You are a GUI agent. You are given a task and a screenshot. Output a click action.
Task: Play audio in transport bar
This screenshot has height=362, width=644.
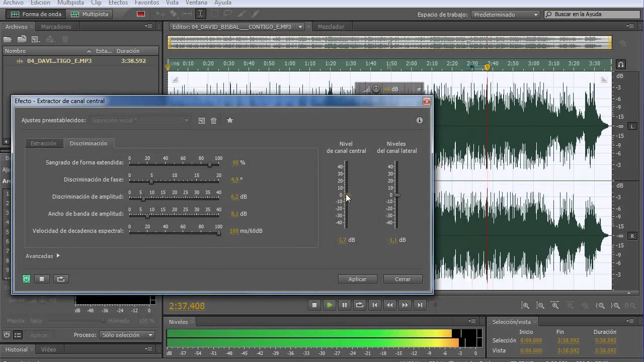(330, 305)
